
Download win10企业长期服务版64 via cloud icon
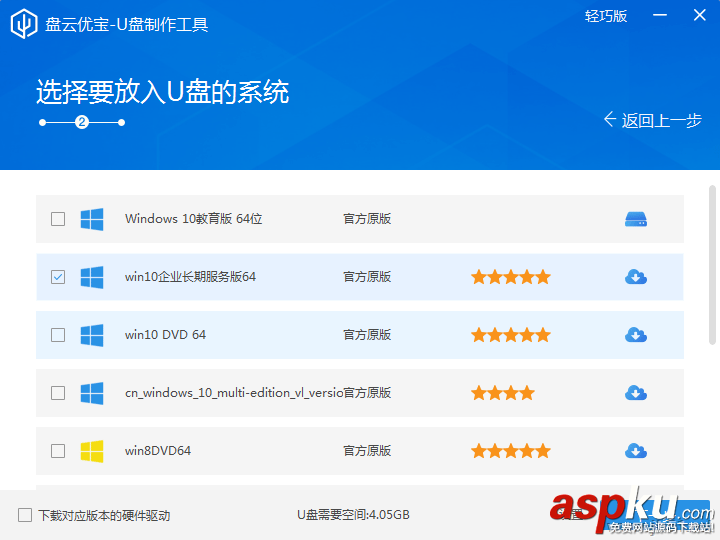coord(636,277)
